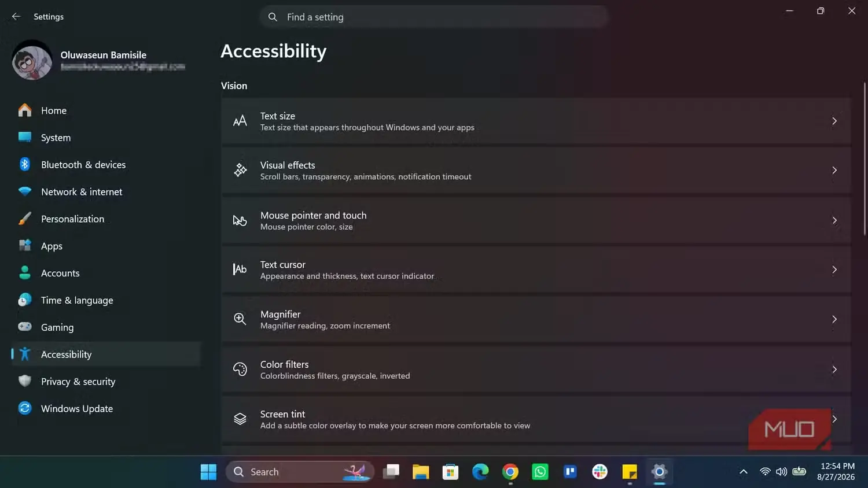Click the back arrow in Settings

pyautogui.click(x=16, y=16)
